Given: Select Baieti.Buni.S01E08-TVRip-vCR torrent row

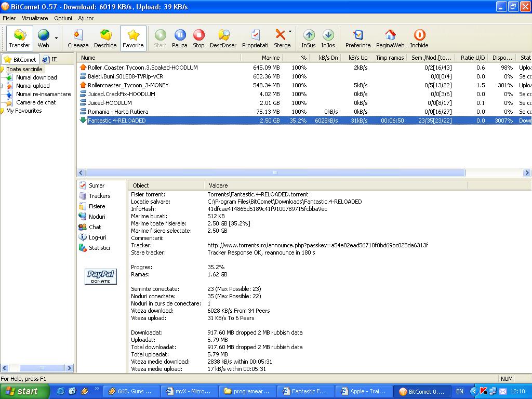Looking at the screenshot, I should click(x=304, y=76).
